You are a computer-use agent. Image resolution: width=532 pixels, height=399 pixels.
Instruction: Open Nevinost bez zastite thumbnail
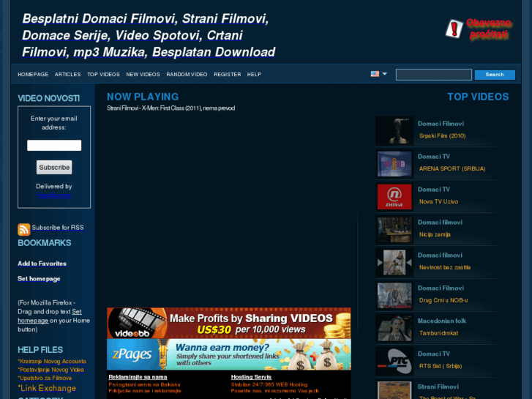click(394, 263)
